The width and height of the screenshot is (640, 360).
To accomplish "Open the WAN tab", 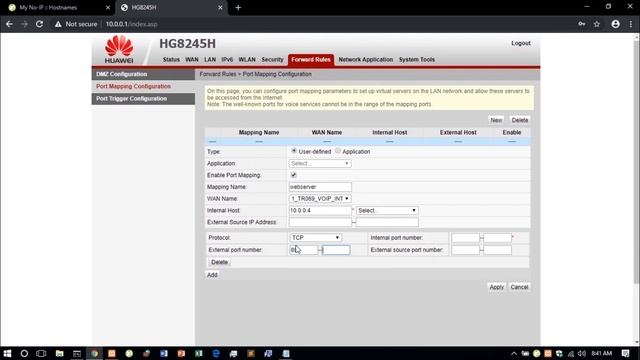I will pyautogui.click(x=192, y=60).
